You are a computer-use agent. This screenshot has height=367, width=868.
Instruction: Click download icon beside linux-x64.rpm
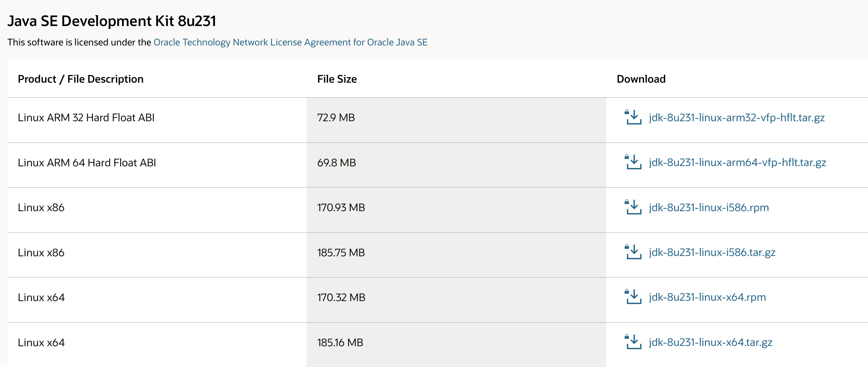point(633,297)
